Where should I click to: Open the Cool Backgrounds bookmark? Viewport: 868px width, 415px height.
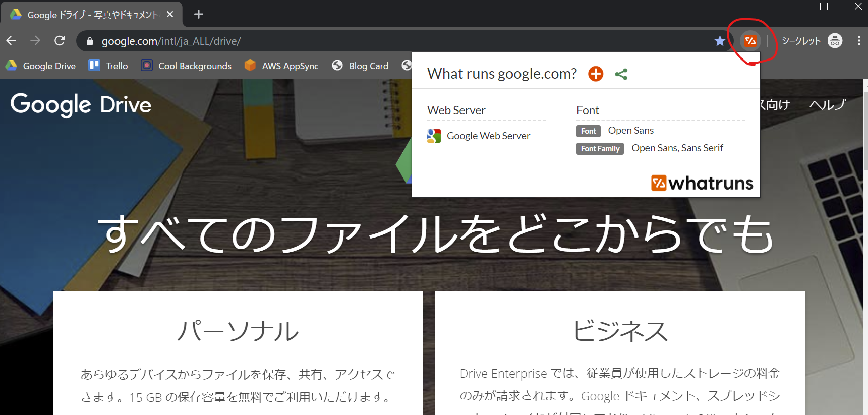pos(186,66)
